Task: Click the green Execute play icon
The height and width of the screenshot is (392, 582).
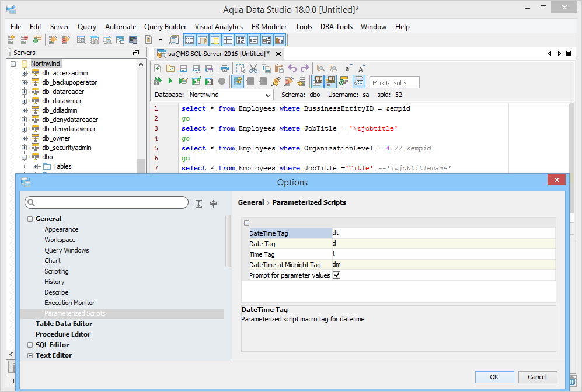Action: click(170, 81)
